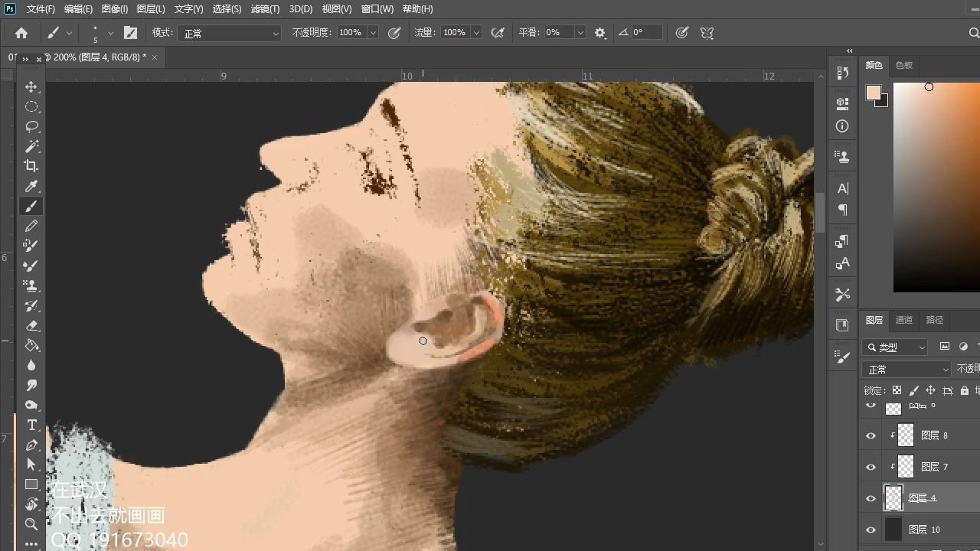Toggle visibility of 图层 10
This screenshot has height=551, width=980.
[x=871, y=529]
